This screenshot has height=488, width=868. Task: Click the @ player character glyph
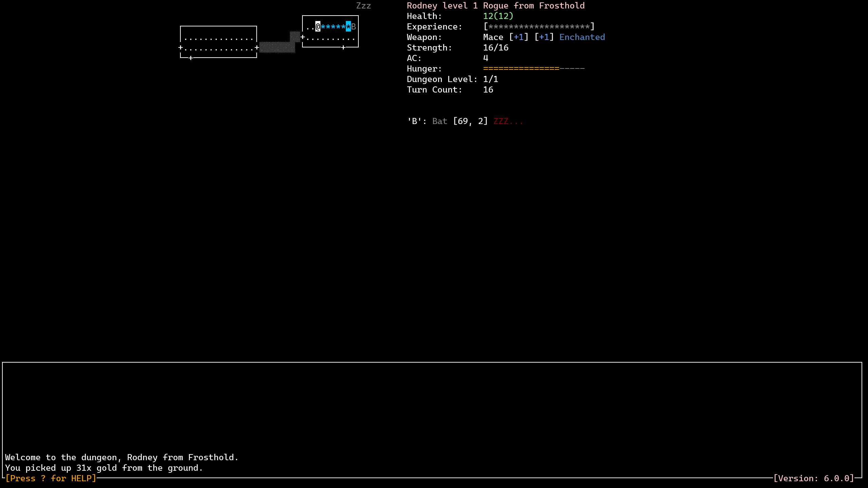pos(318,26)
